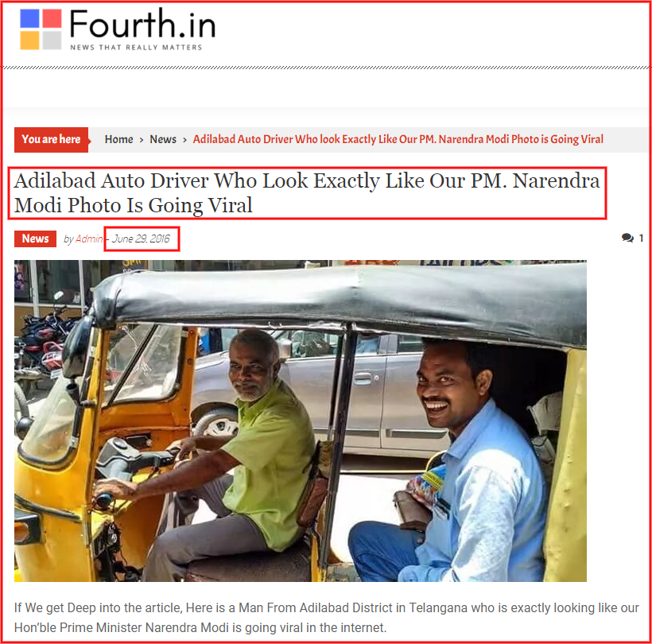652x644 pixels.
Task: Click the yellow square of the site logo
Action: [x=29, y=41]
